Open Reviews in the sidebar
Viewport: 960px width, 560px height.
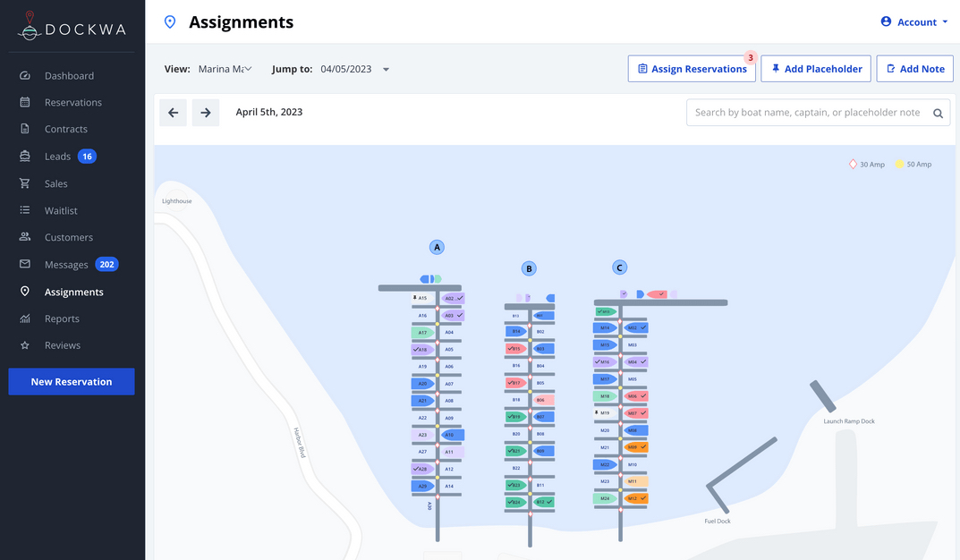click(x=63, y=345)
